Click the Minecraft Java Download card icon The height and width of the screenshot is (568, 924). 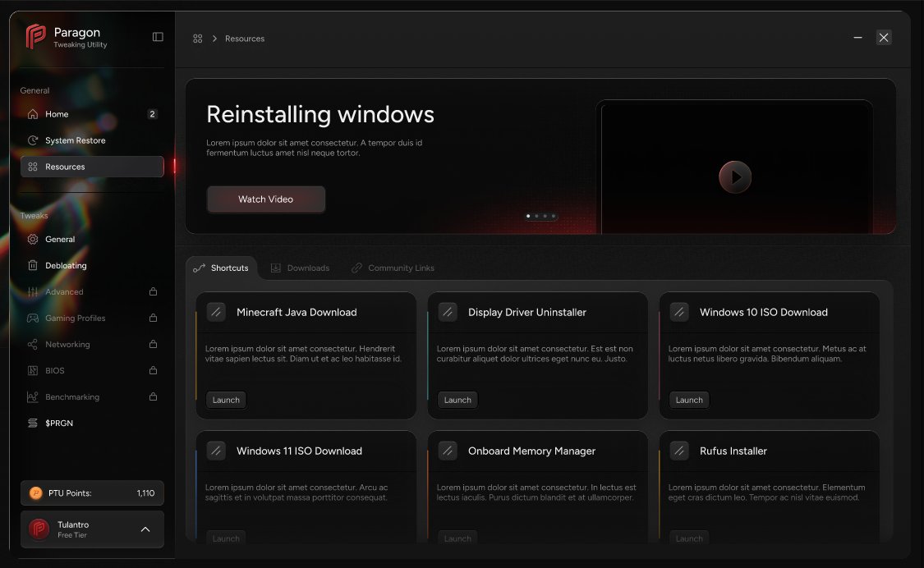pos(216,312)
